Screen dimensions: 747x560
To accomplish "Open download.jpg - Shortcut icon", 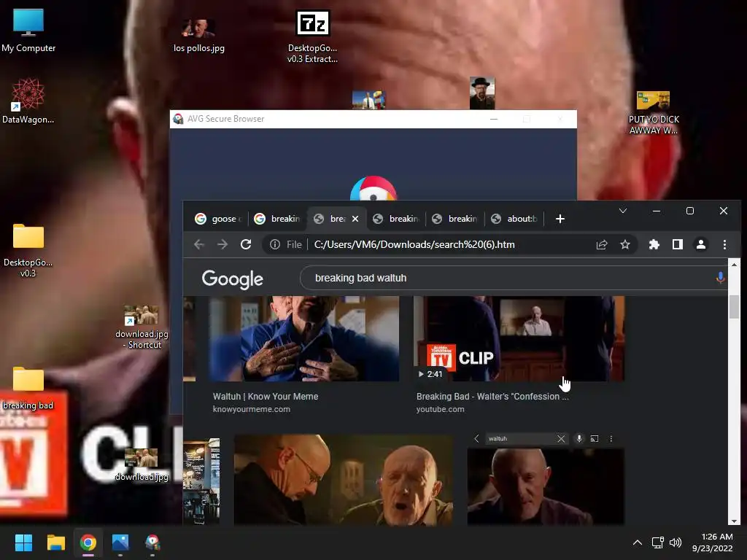I will (142, 327).
